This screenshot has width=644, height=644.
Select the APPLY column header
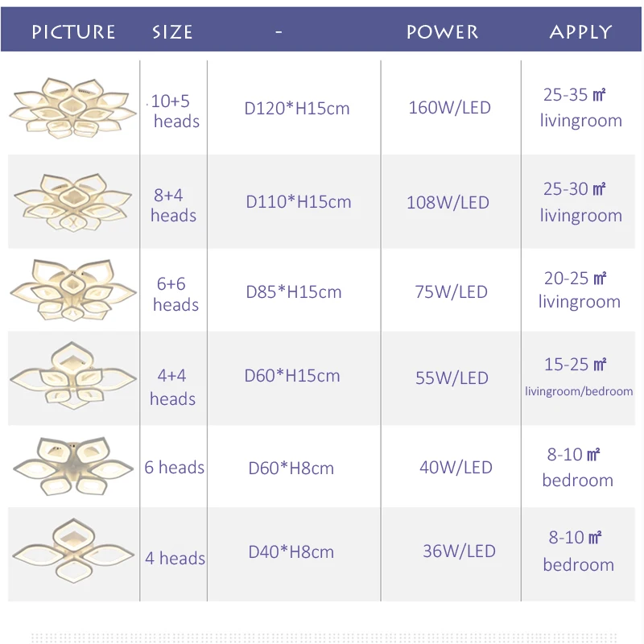point(580,32)
